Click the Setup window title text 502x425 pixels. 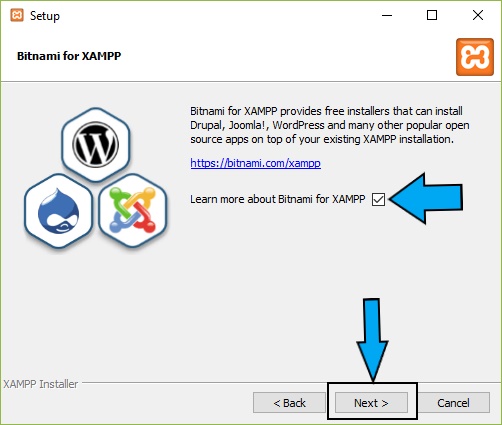click(x=45, y=16)
